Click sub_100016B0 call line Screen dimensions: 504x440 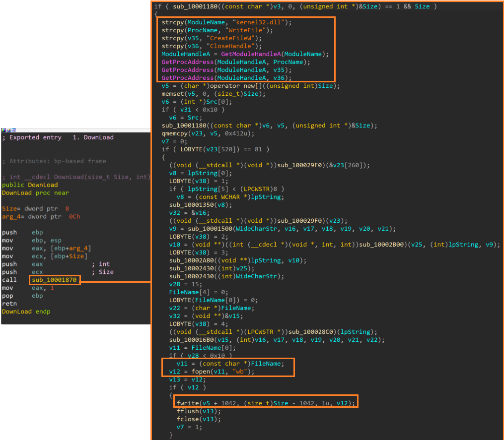coord(277,340)
